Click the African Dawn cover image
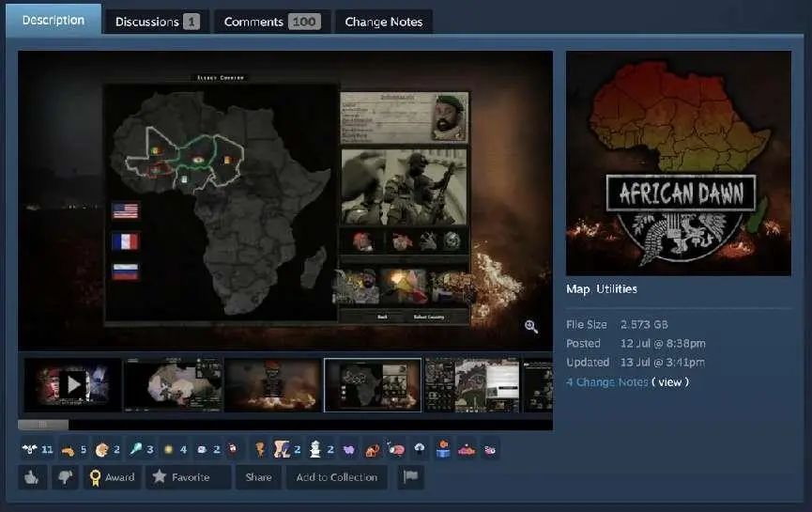 point(679,163)
